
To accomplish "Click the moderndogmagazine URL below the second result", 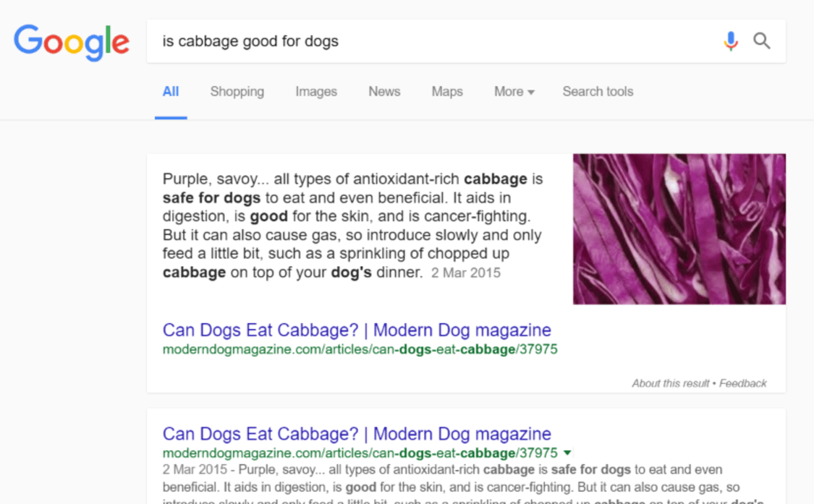I will pyautogui.click(x=358, y=453).
